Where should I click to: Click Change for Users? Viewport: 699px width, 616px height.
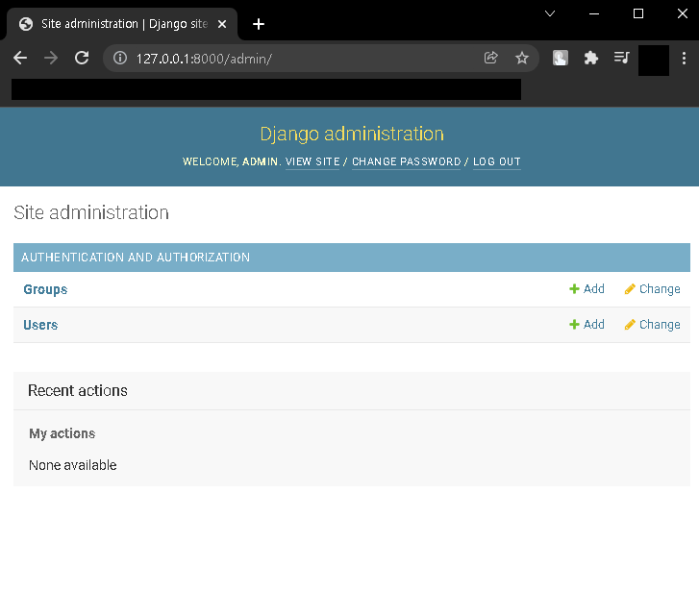point(653,325)
